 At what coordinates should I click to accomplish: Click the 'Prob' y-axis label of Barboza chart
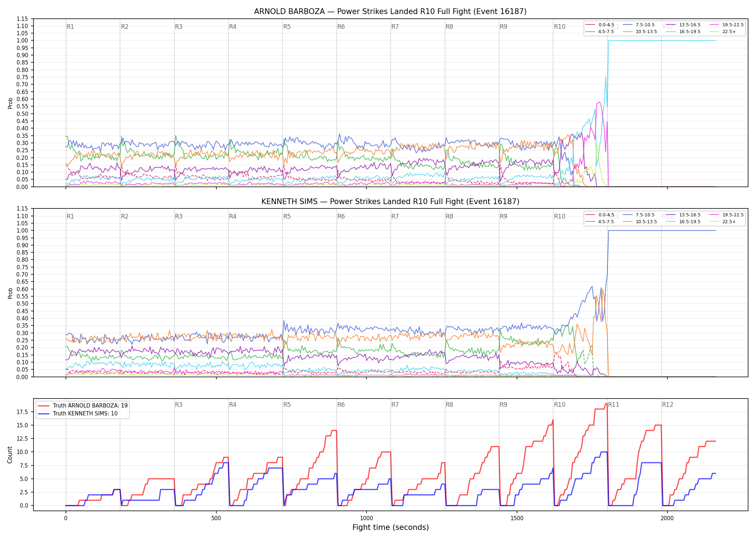click(10, 103)
